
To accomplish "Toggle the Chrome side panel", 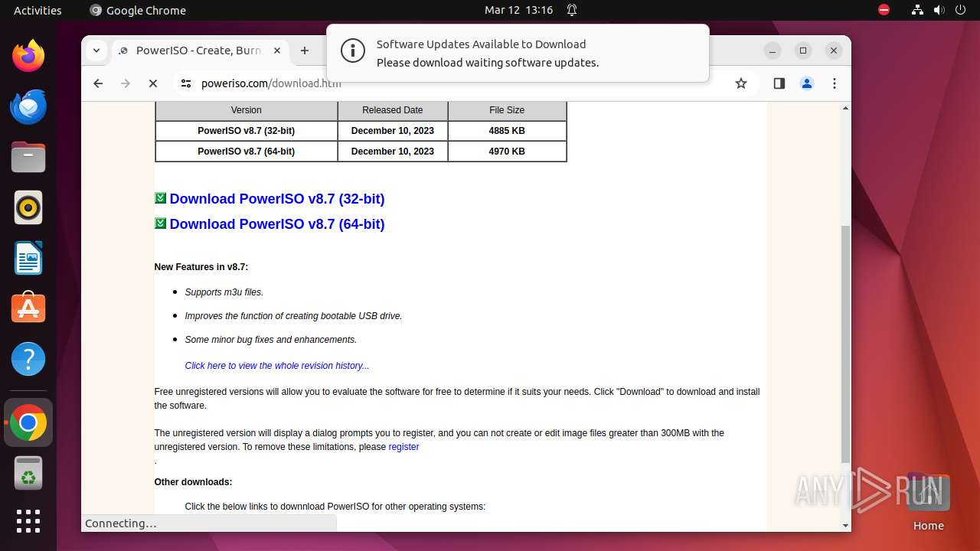I will [779, 83].
